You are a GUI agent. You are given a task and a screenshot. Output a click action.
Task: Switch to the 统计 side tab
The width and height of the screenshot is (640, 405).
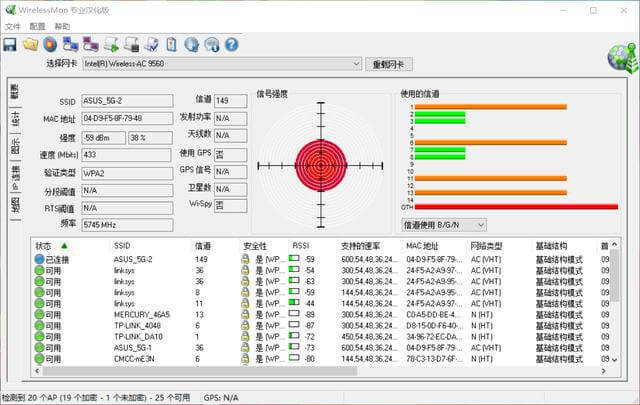coord(15,118)
